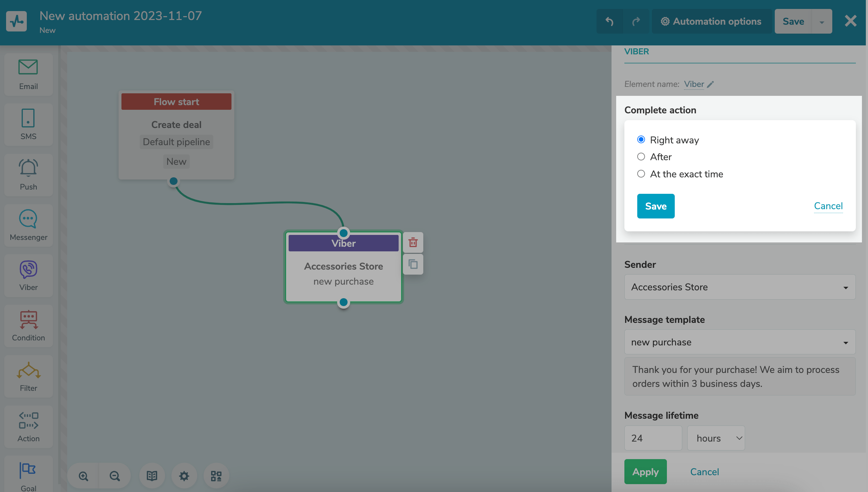Screen dimensions: 868x492
Task: Click the Message lifetime 24 field
Action: click(x=653, y=438)
